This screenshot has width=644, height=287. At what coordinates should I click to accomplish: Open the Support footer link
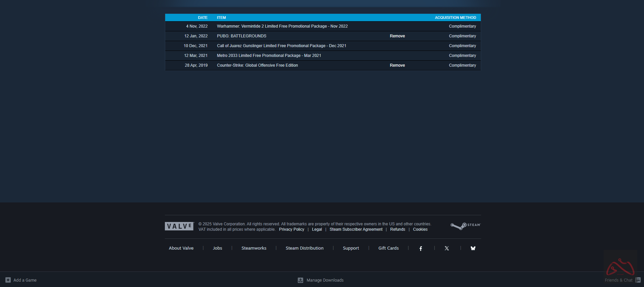pyautogui.click(x=351, y=248)
